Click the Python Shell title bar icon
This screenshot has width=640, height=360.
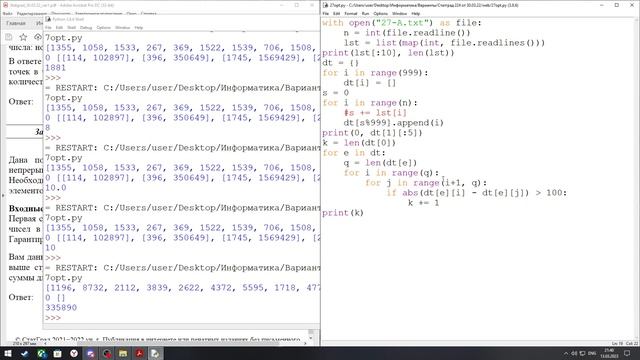click(48, 19)
